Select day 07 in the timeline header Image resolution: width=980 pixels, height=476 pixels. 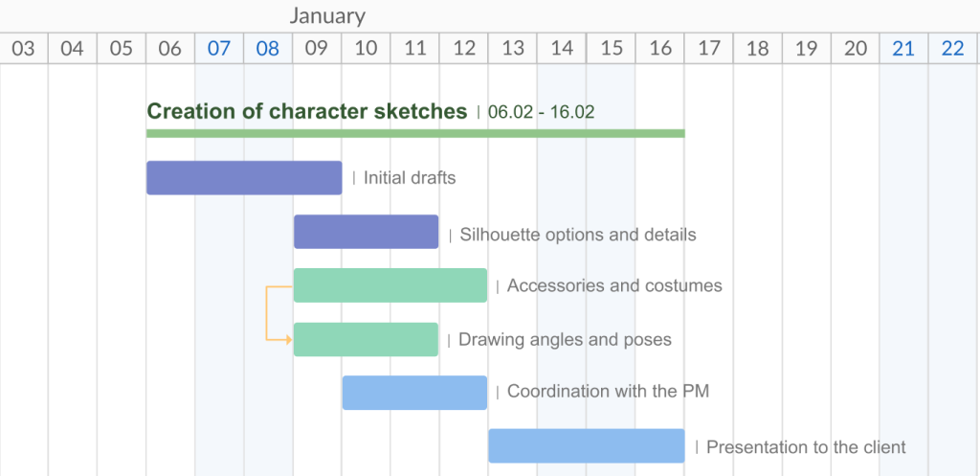(x=219, y=49)
